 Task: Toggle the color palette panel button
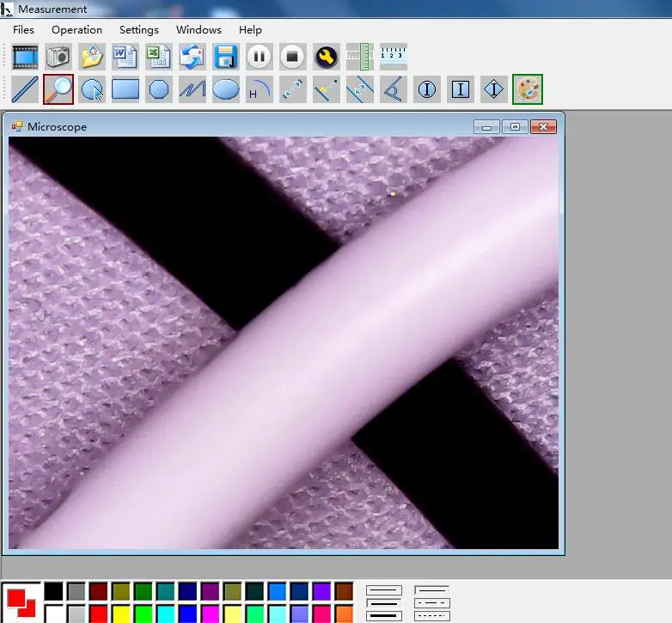tap(528, 89)
